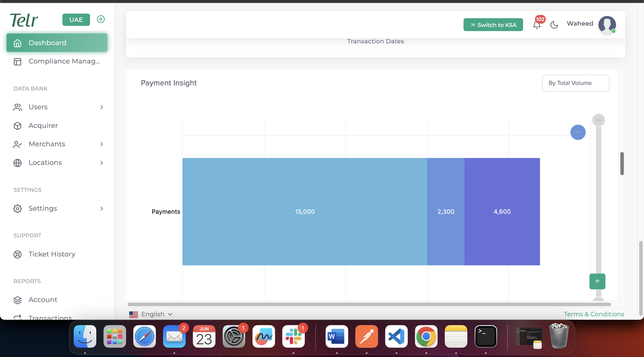Open Notes from the dock
Image resolution: width=644 pixels, height=357 pixels.
pyautogui.click(x=456, y=336)
